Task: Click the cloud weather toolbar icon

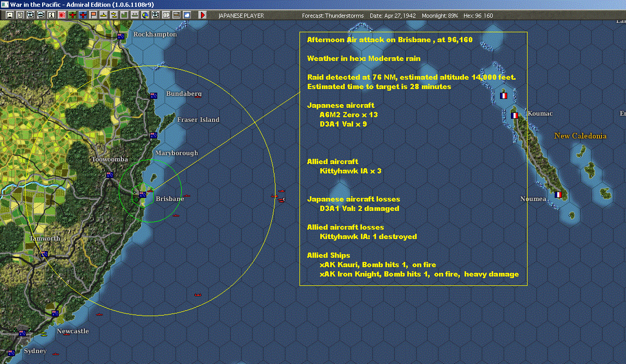Action: (x=187, y=15)
